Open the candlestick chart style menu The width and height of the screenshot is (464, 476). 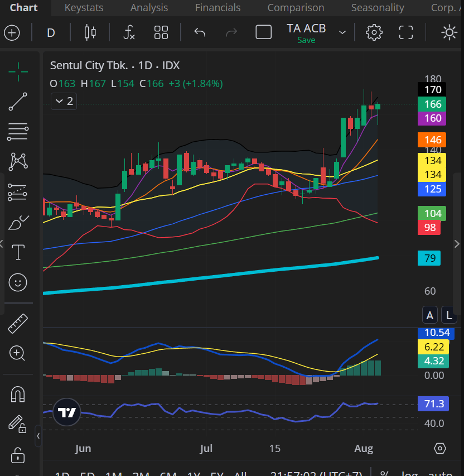pos(90,32)
